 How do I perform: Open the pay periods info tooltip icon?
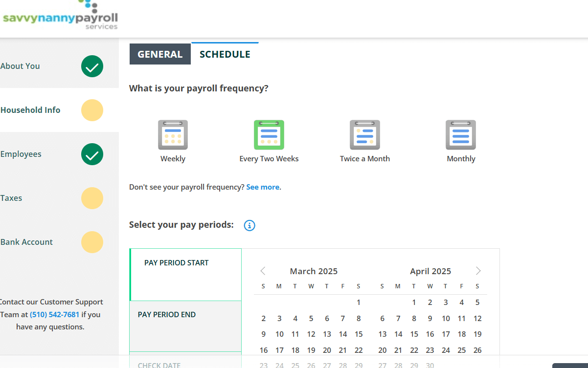[249, 225]
